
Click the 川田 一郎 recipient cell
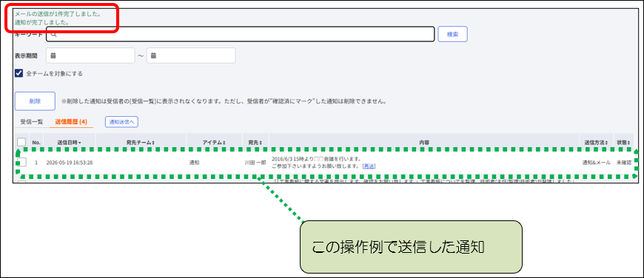click(255, 163)
